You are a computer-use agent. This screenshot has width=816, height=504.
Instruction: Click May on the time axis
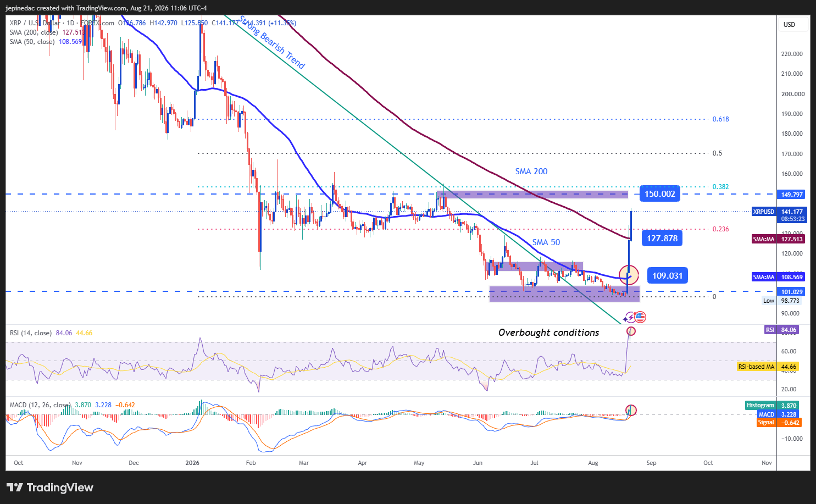tap(419, 463)
